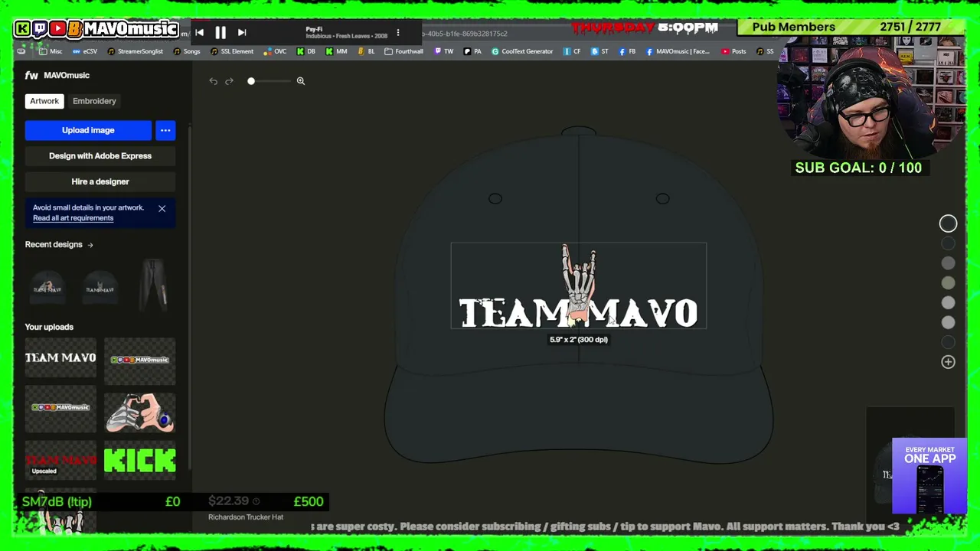This screenshot has width=980, height=551.
Task: Select white TEAM MAVO upload
Action: (60, 358)
